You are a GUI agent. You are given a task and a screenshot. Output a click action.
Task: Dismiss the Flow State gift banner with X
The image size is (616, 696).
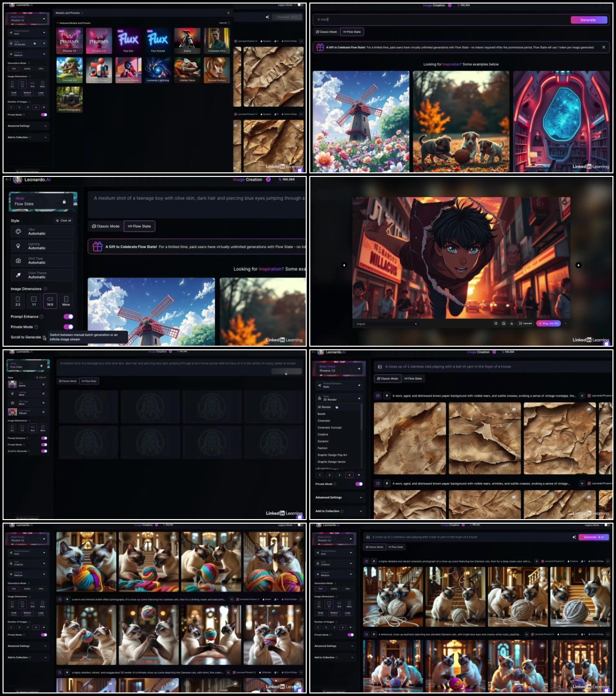point(603,47)
